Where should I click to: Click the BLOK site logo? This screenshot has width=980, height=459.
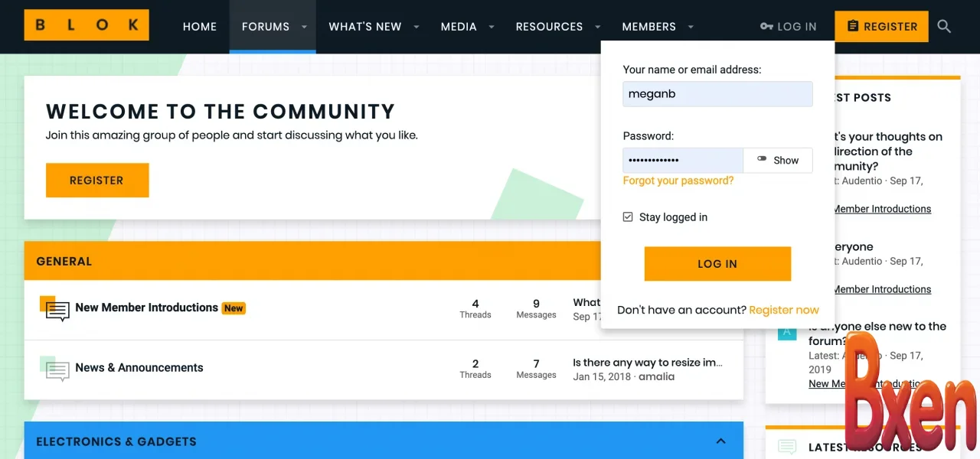(87, 25)
